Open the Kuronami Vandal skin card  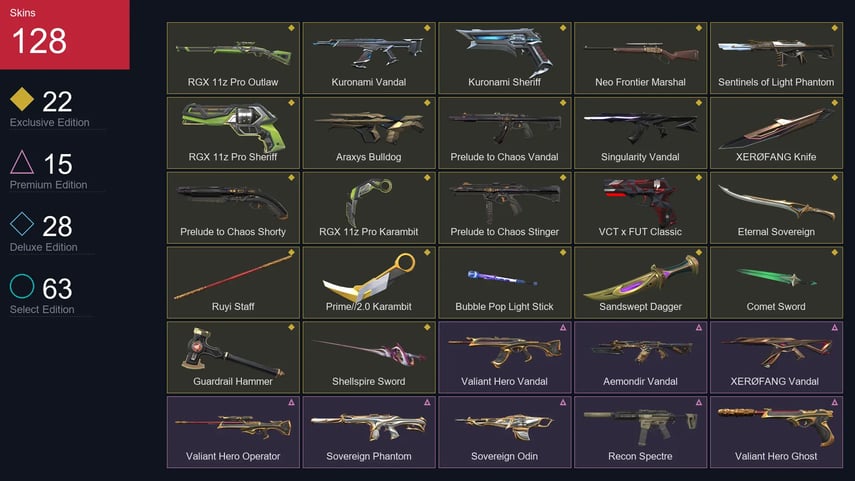point(369,58)
